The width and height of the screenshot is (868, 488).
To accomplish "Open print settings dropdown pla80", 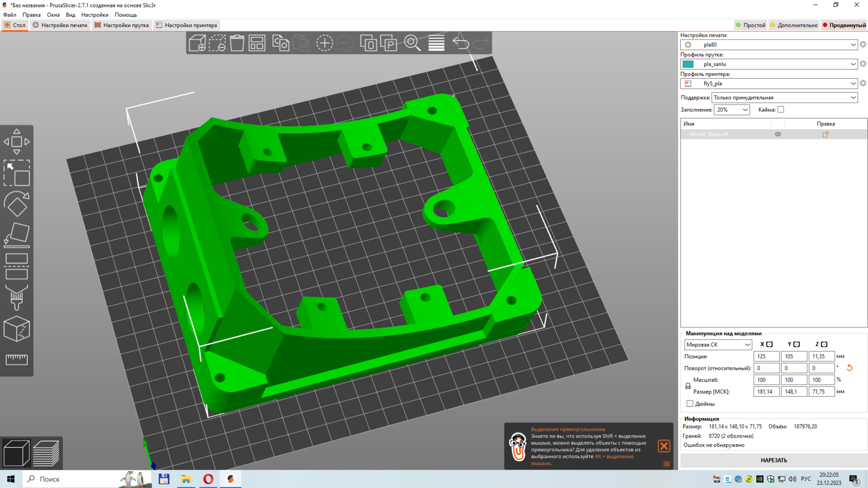I will point(769,44).
